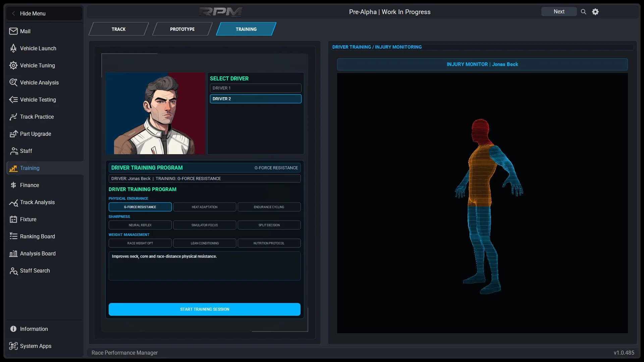Open Ranking Board from sidebar menu
This screenshot has height=362, width=644.
(44, 236)
